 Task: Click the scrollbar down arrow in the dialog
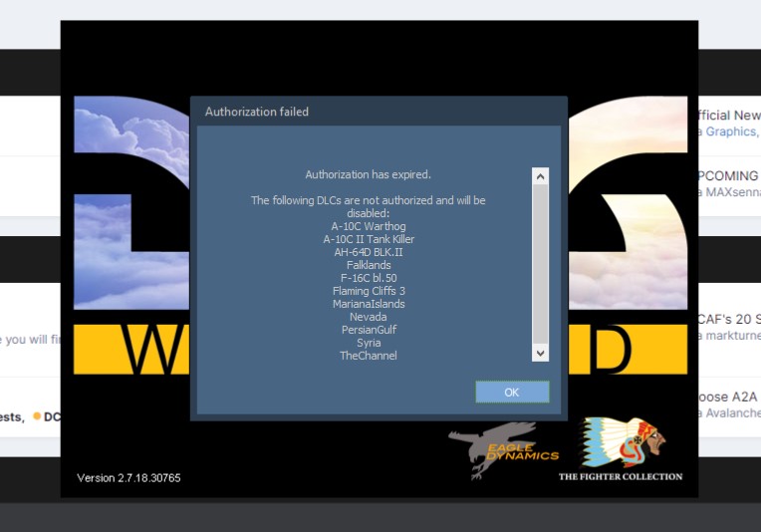point(540,353)
